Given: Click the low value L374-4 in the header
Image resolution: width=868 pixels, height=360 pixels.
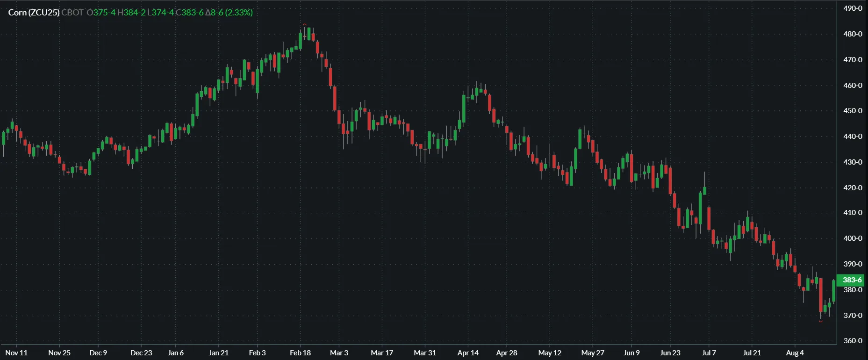Looking at the screenshot, I should click(x=160, y=13).
